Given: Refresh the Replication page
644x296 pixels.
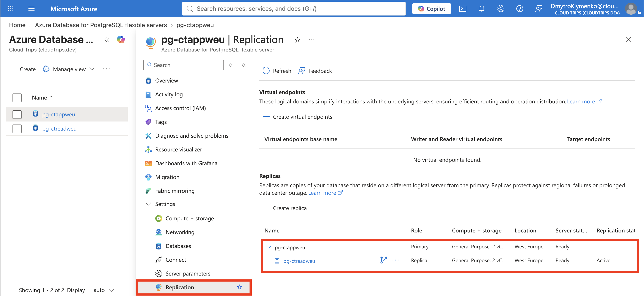Looking at the screenshot, I should (x=277, y=71).
